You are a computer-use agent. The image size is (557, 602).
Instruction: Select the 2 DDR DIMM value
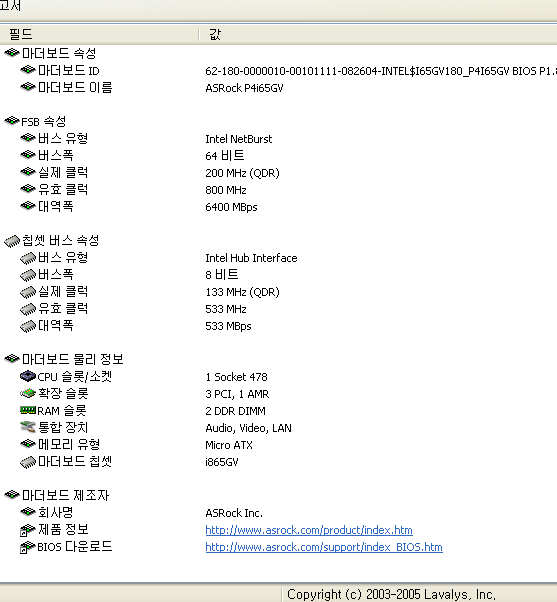(236, 411)
